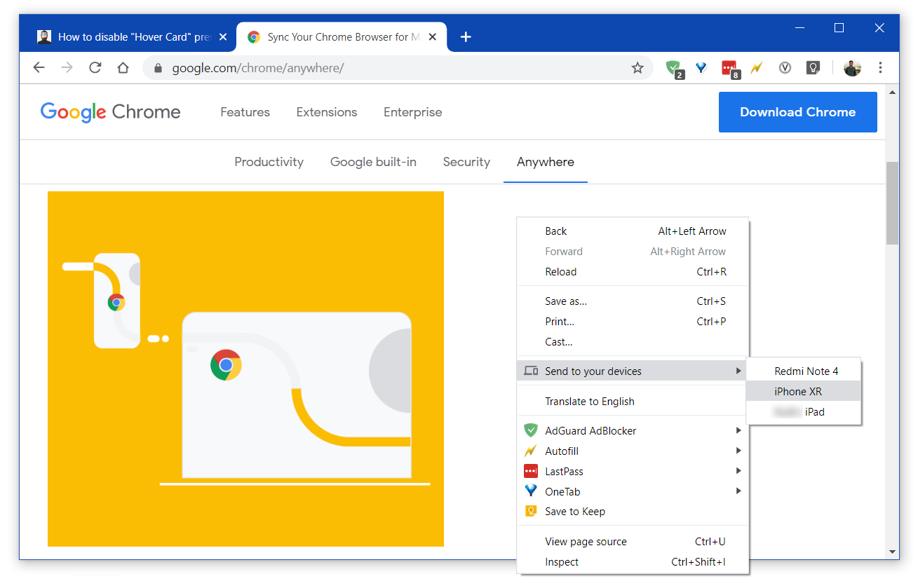This screenshot has height=588, width=918.
Task: Open the Enterprise navigation link
Action: 412,112
